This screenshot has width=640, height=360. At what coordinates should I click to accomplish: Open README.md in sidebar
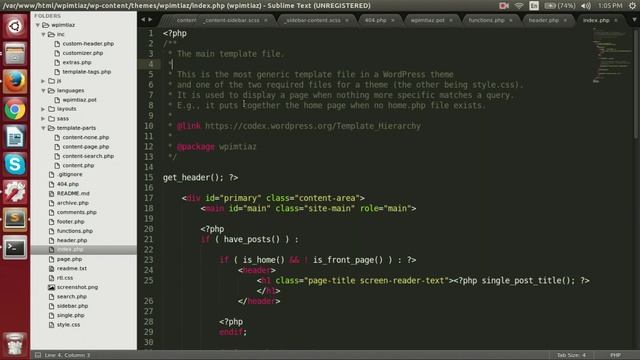click(73, 193)
